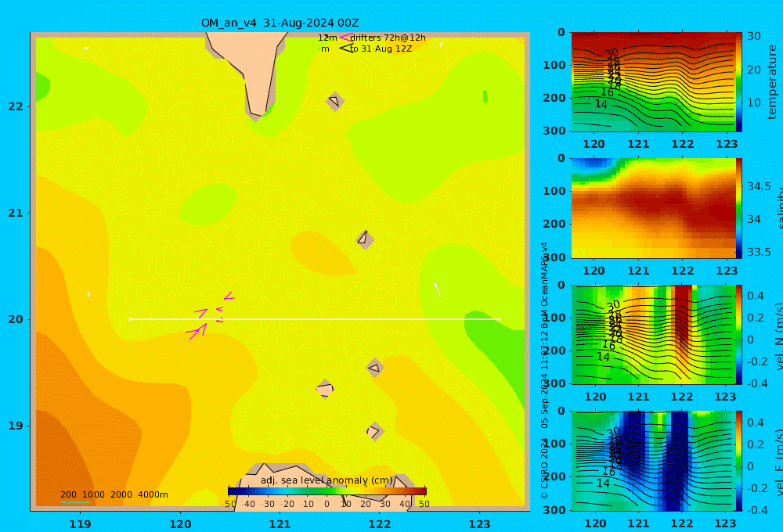Image resolution: width=783 pixels, height=532 pixels.
Task: Click the '50' tick on sea level colorbar
Action: click(x=424, y=504)
